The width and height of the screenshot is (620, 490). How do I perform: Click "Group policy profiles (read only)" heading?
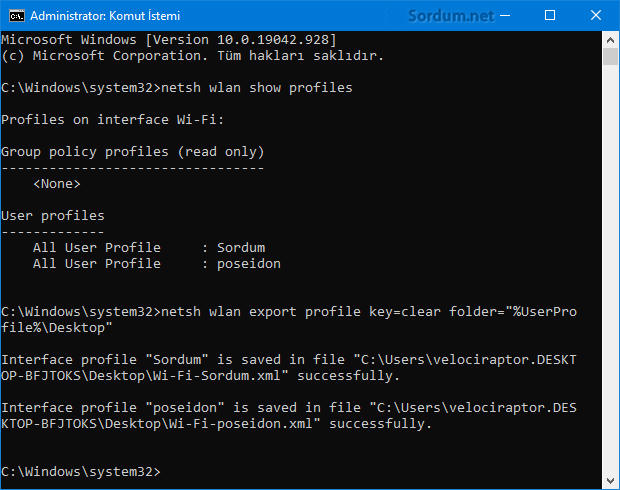click(133, 152)
